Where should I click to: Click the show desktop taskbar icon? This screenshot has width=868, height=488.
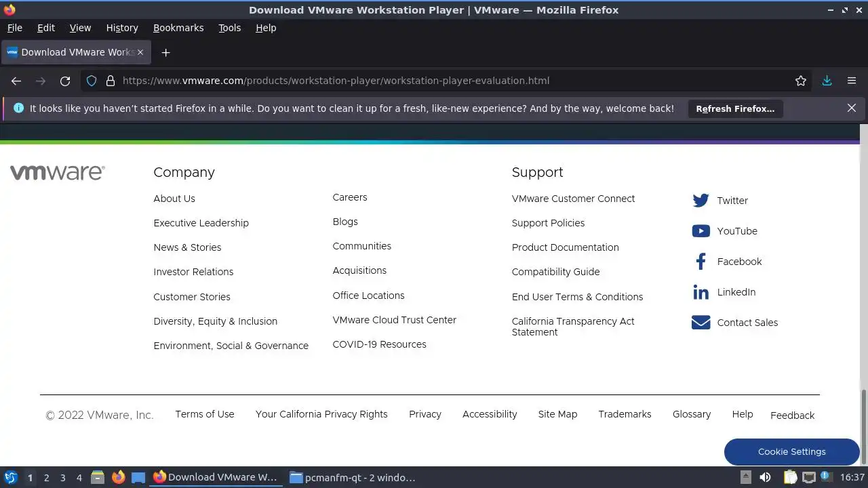[138, 477]
